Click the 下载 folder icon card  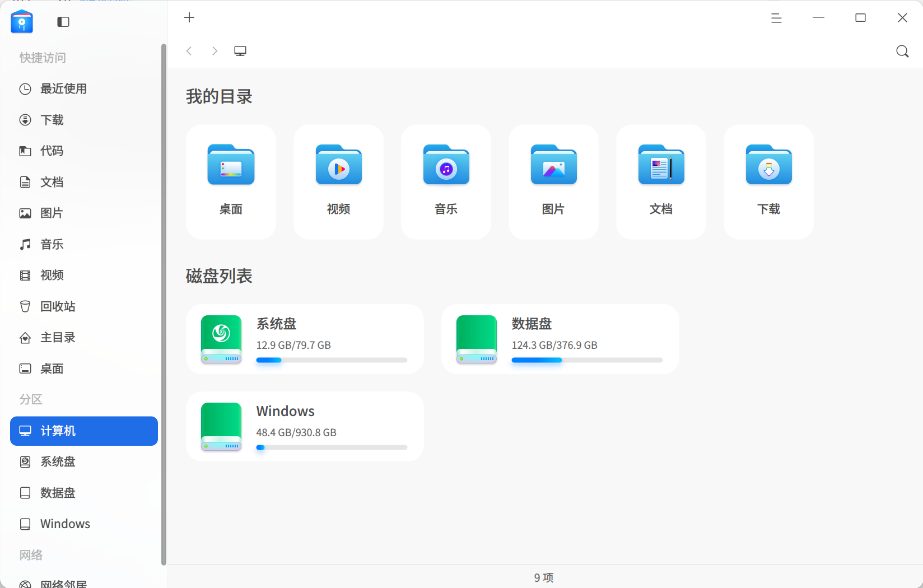[x=768, y=182]
